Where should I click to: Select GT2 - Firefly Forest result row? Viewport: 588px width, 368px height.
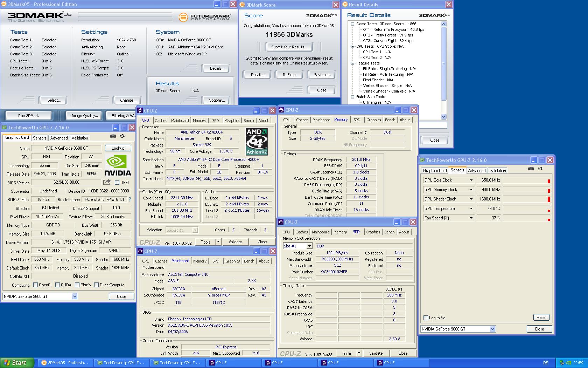click(388, 35)
